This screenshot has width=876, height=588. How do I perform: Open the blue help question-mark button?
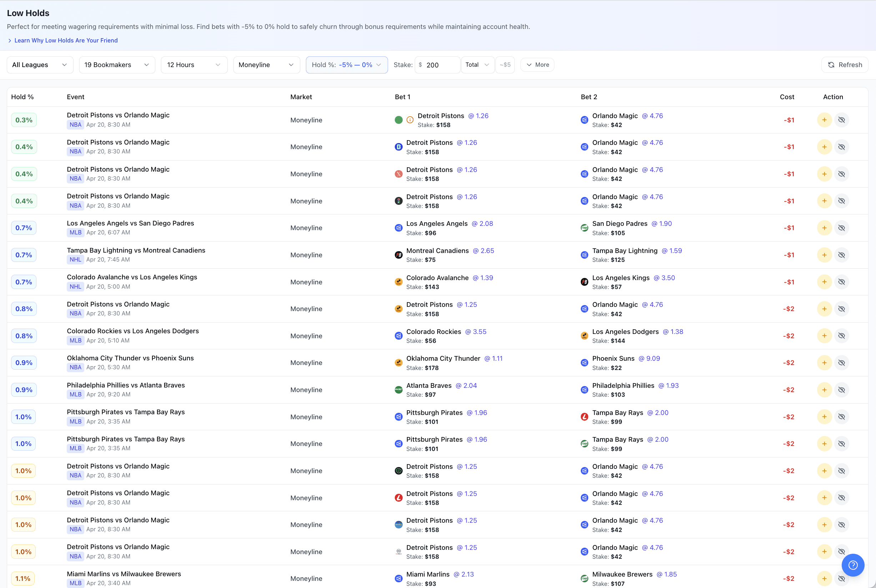click(852, 565)
